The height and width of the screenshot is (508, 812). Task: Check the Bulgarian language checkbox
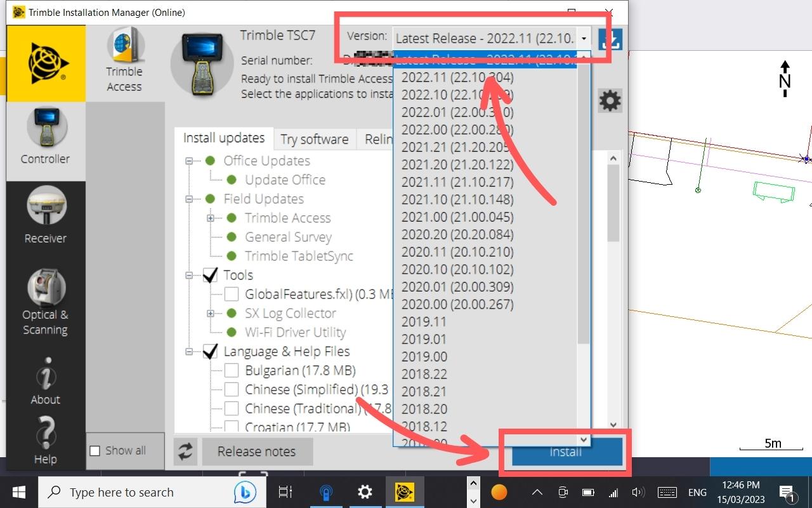click(x=232, y=370)
